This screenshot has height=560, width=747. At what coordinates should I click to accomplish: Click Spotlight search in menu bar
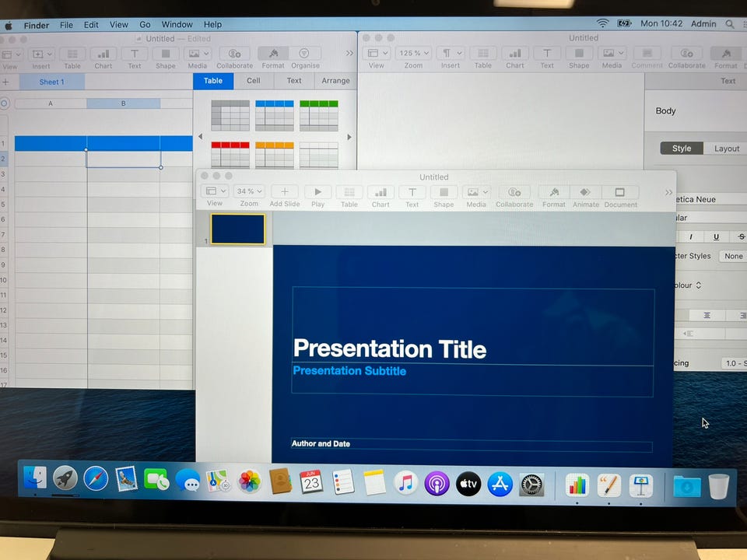[729, 24]
